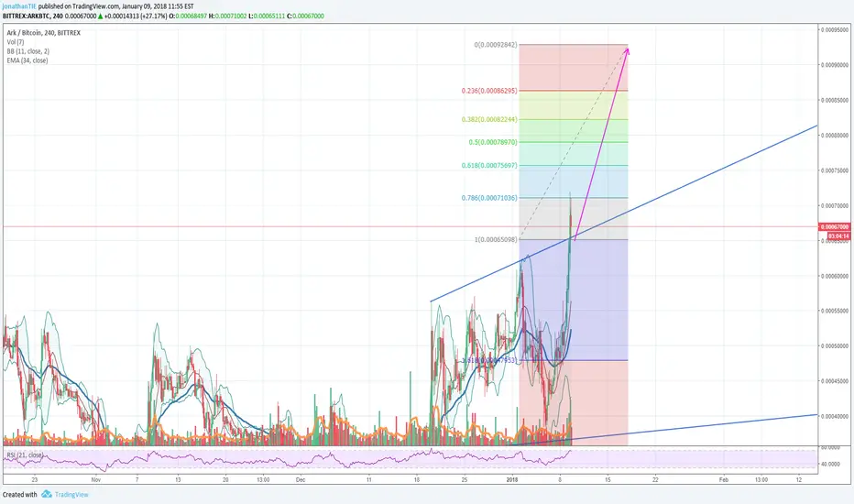The image size is (854, 504).
Task: Click the Fibonacci 0.618(0.00075697) level label
Action: (x=489, y=165)
